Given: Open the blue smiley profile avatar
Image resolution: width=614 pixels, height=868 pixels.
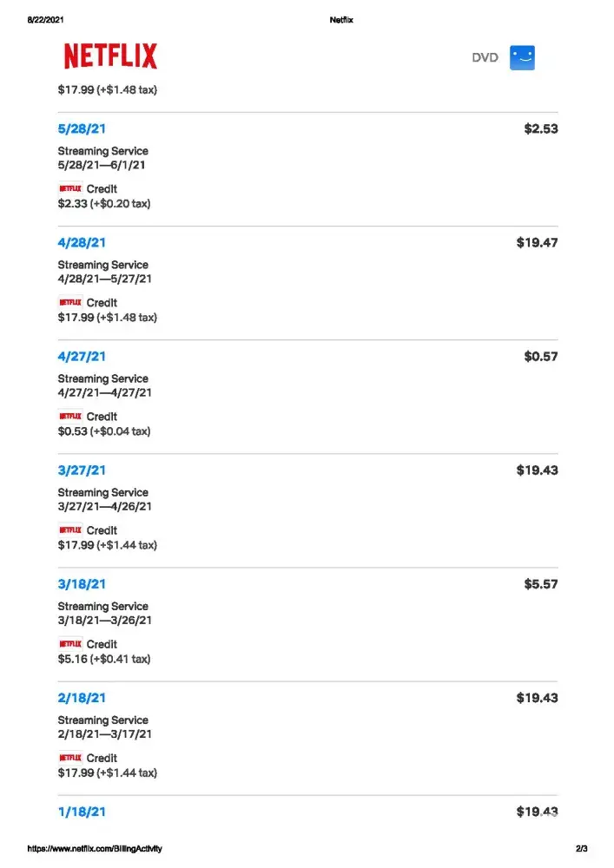Looking at the screenshot, I should pyautogui.click(x=522, y=57).
